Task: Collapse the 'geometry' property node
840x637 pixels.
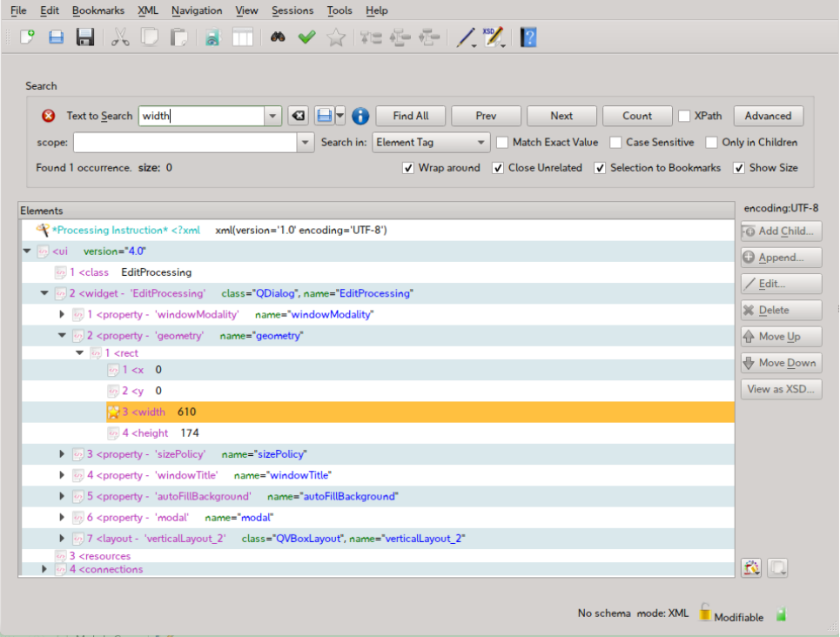Action: point(62,335)
